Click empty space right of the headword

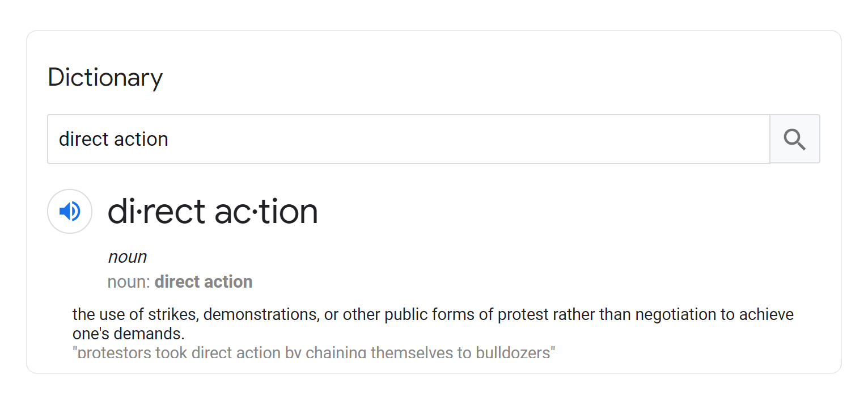click(x=567, y=212)
